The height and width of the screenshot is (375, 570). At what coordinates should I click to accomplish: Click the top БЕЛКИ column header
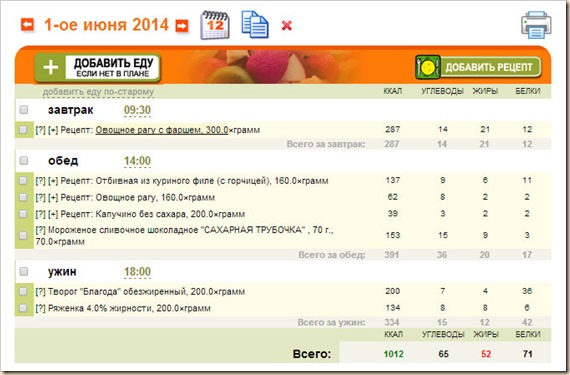pyautogui.click(x=528, y=91)
